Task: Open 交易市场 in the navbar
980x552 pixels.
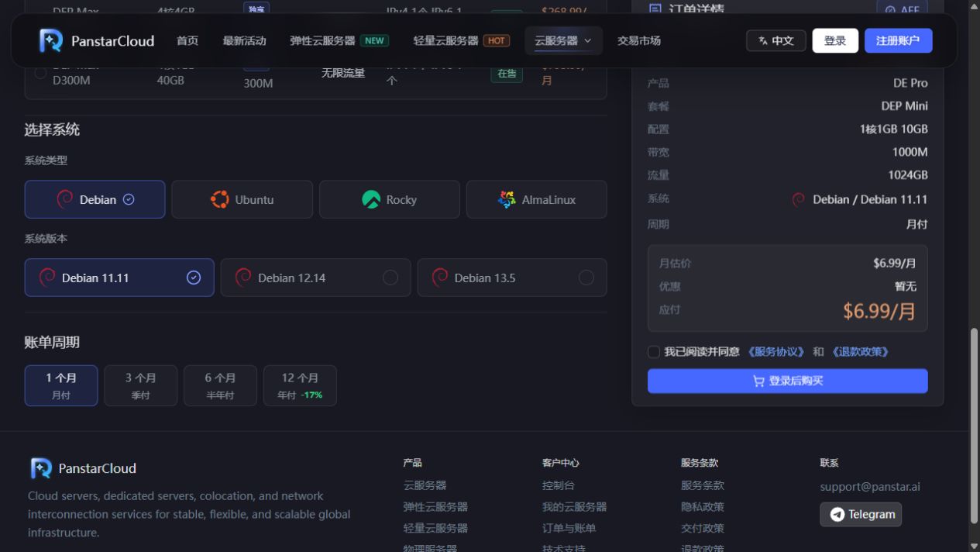Action: point(639,40)
